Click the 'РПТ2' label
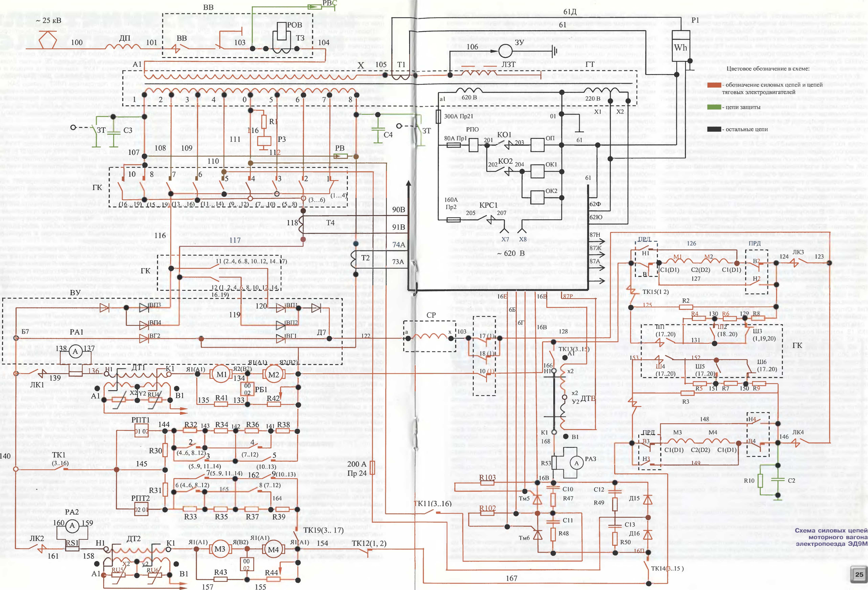 tap(140, 498)
